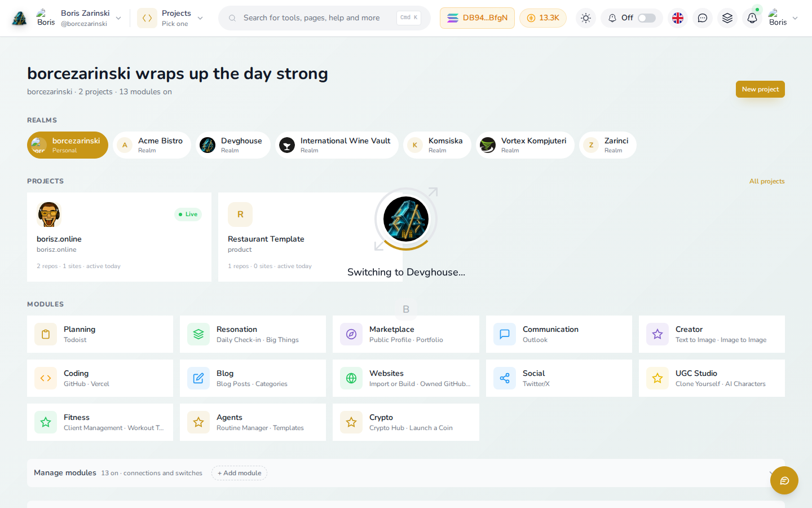Image resolution: width=812 pixels, height=508 pixels.
Task: Click Routine Manager · Templates text
Action: point(260,428)
